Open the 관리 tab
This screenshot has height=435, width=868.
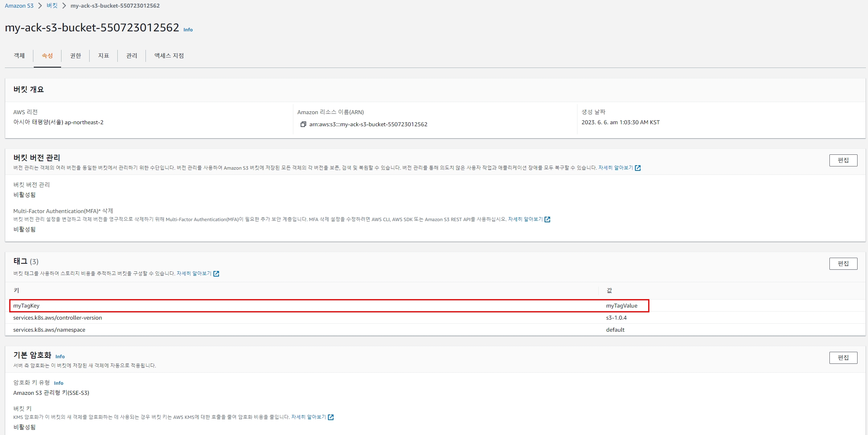point(132,56)
